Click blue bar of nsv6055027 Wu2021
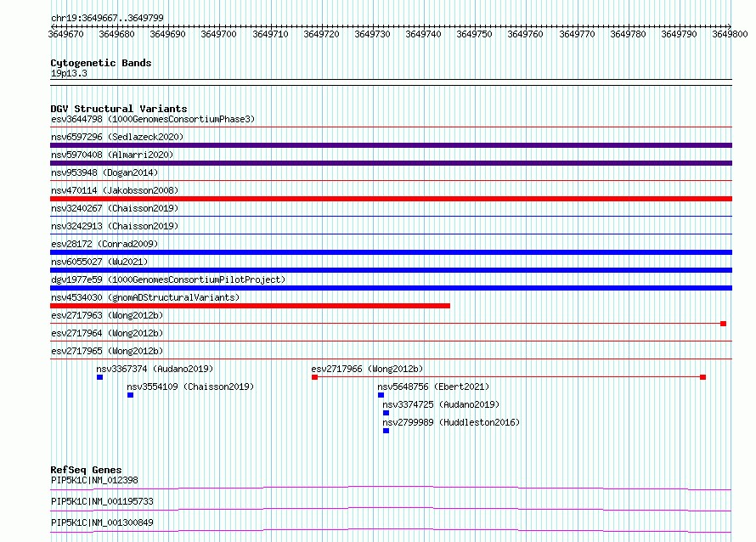This screenshot has width=756, height=542. [x=391, y=270]
